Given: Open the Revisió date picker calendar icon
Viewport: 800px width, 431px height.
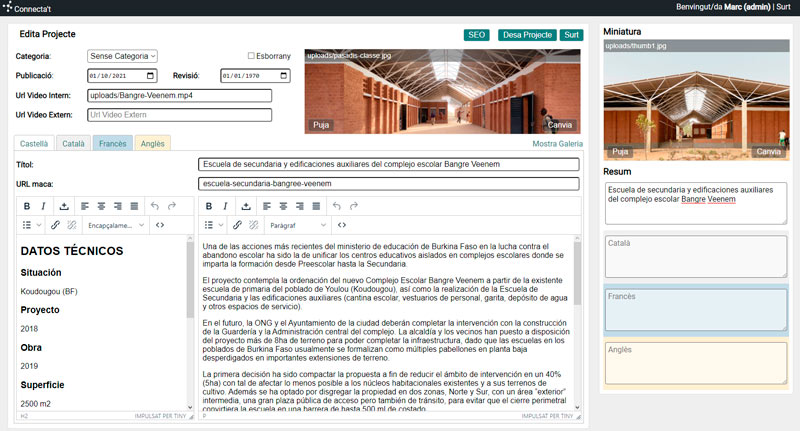Looking at the screenshot, I should (284, 75).
